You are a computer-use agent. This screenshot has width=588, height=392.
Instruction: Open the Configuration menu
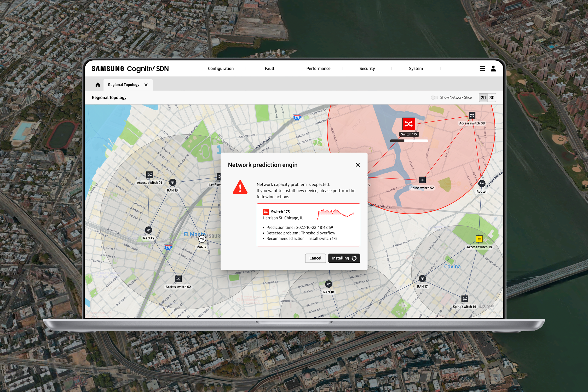(221, 68)
